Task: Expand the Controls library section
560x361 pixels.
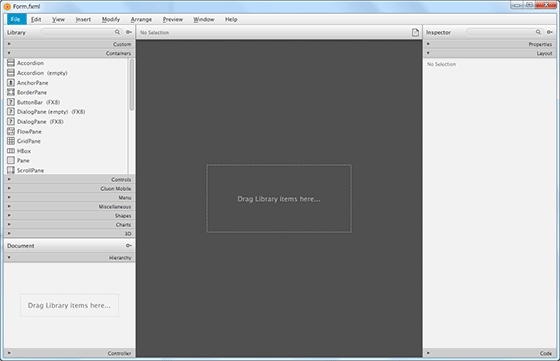Action: point(69,179)
